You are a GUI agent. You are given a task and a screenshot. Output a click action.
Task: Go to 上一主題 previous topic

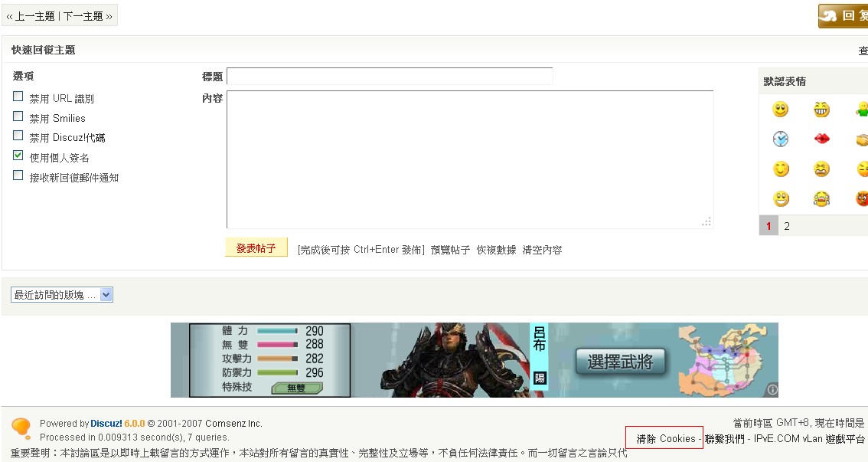[34, 16]
